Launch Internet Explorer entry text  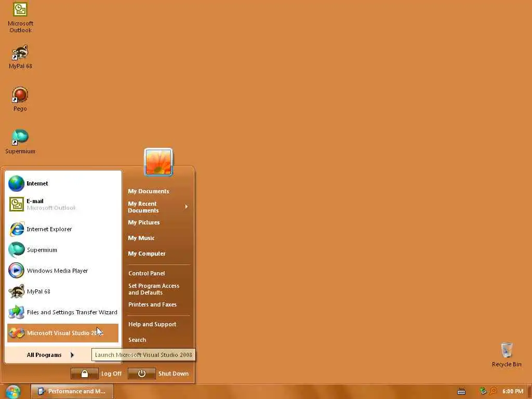(x=49, y=229)
